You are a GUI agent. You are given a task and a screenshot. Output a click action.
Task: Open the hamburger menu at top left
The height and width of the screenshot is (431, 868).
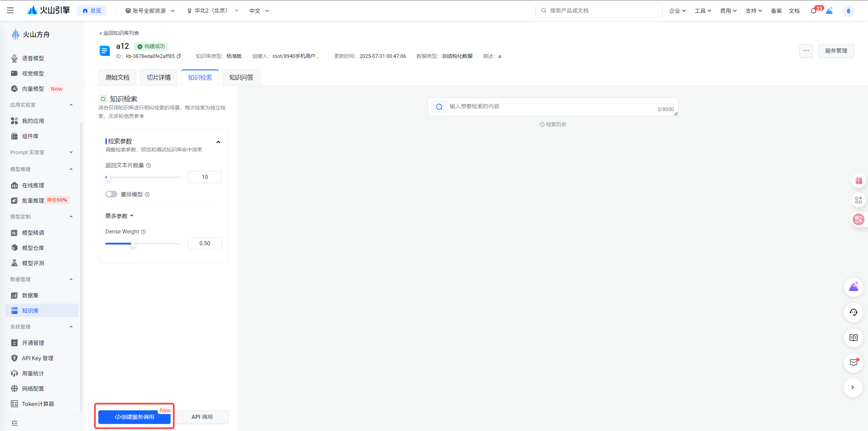point(11,11)
